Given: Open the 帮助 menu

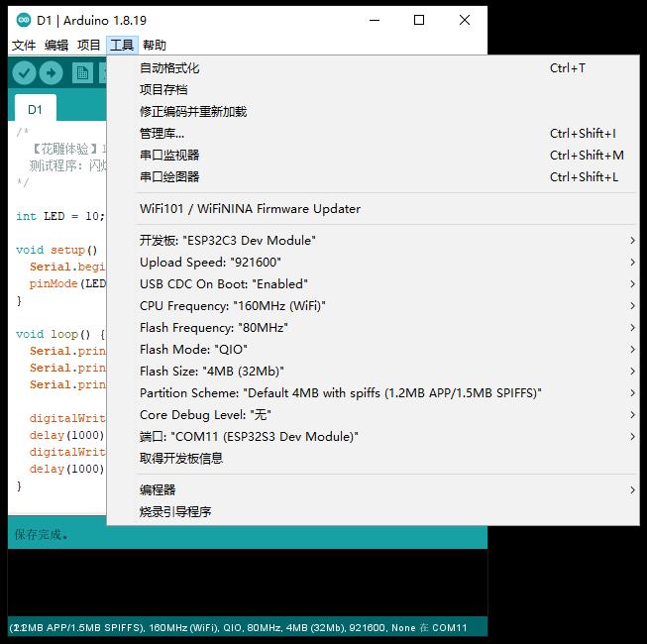Looking at the screenshot, I should [x=155, y=45].
